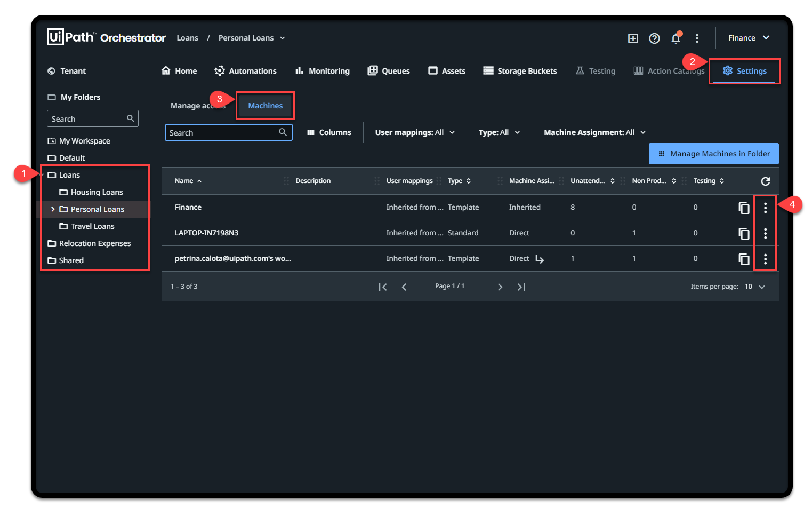Open more actions for Finance row

coord(765,208)
